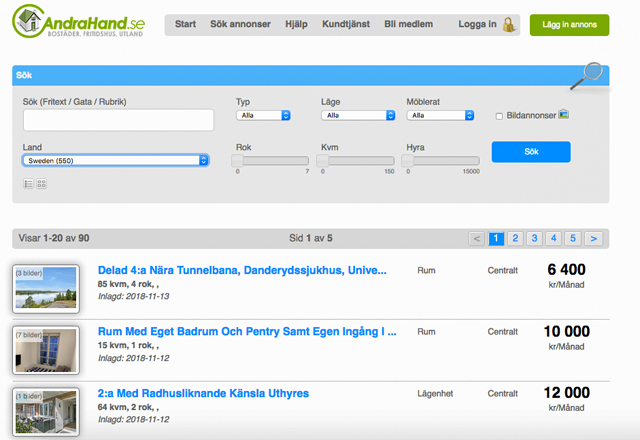Expand the Läge dropdown
The image size is (640, 440).
pos(355,116)
